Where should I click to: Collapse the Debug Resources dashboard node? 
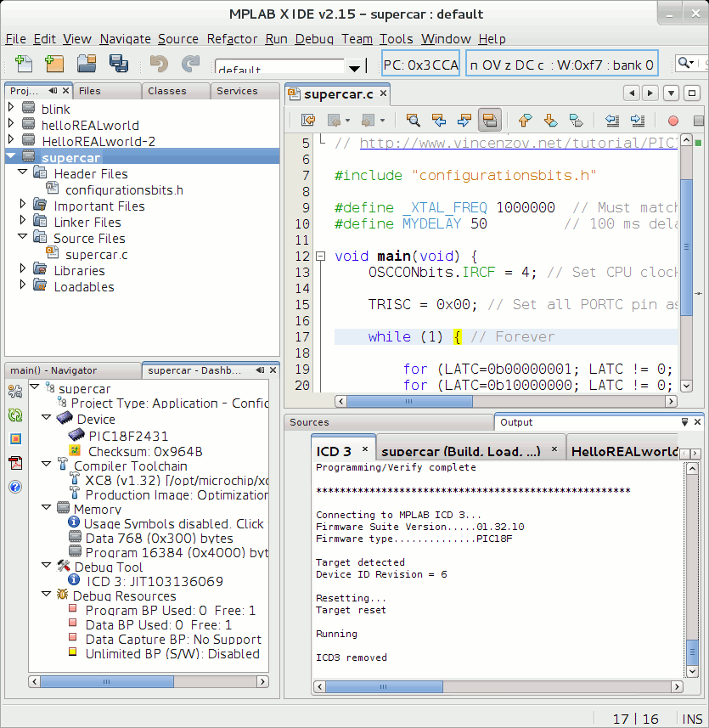[47, 594]
